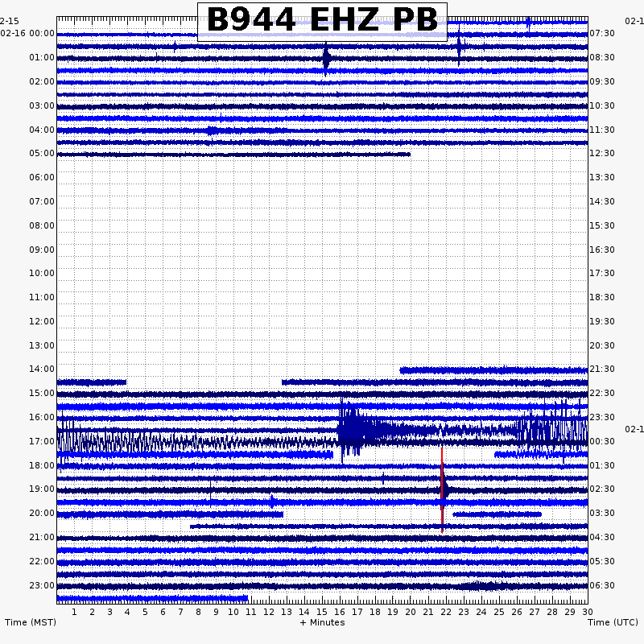Click the 07:30 UTC row label
Screen dimensions: 644x644
point(602,33)
